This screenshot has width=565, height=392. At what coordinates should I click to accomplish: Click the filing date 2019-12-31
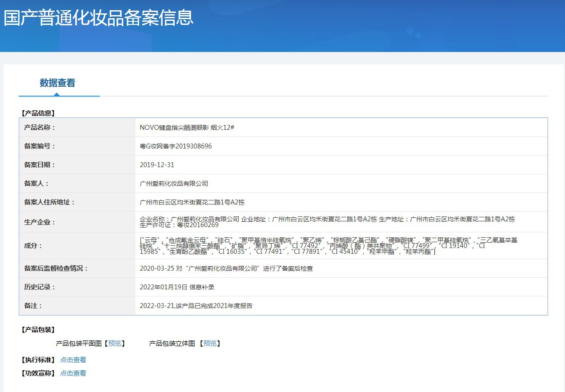pyautogui.click(x=157, y=165)
